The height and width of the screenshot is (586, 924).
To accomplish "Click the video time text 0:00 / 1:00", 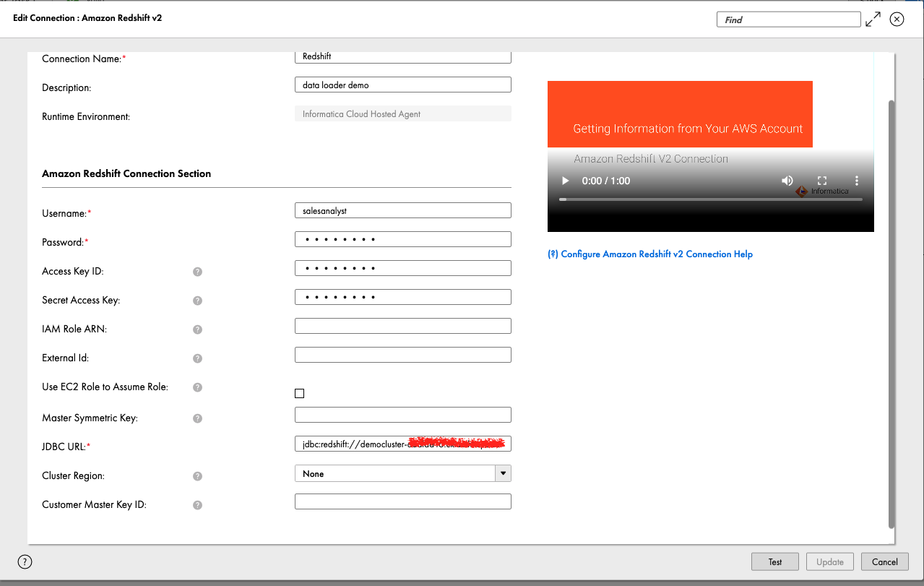I will tap(606, 181).
